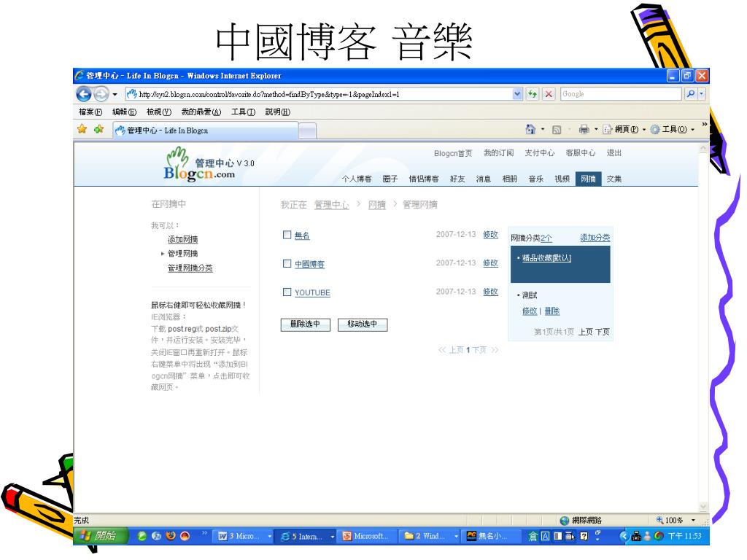The image size is (747, 560).
Task: Open the 說明(H) menu
Action: 278,112
